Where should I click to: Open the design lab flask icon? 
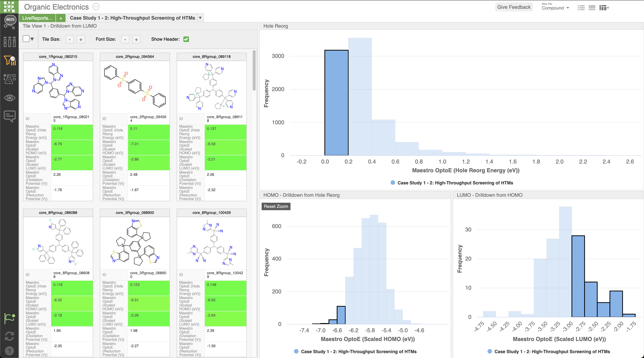[x=10, y=79]
